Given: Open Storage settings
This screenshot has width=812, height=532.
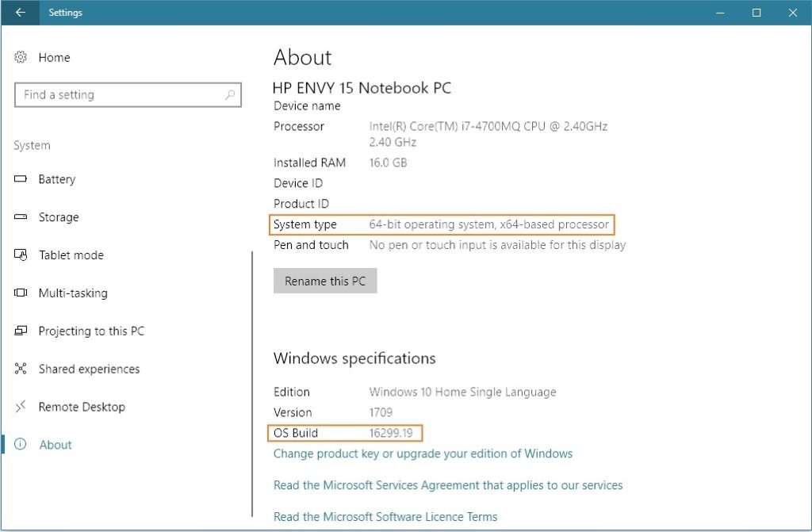Looking at the screenshot, I should click(59, 217).
